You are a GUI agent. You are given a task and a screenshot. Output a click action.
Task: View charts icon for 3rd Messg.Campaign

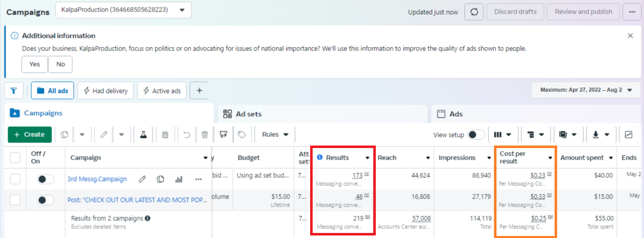click(x=178, y=179)
